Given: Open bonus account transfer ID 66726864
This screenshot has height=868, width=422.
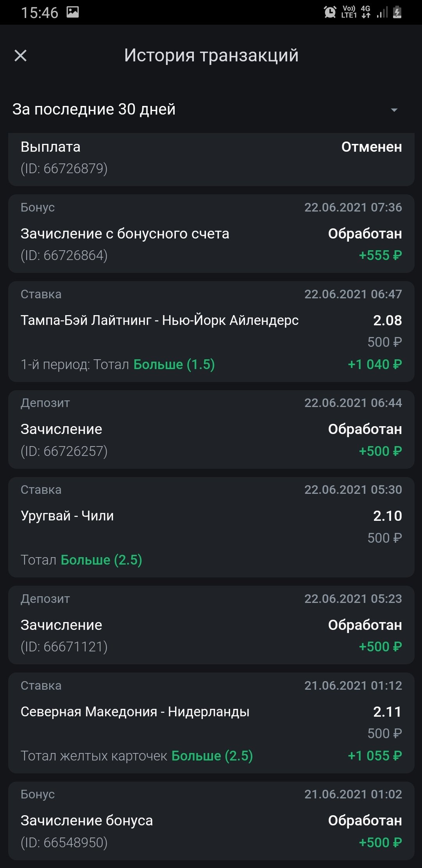Looking at the screenshot, I should pyautogui.click(x=211, y=233).
